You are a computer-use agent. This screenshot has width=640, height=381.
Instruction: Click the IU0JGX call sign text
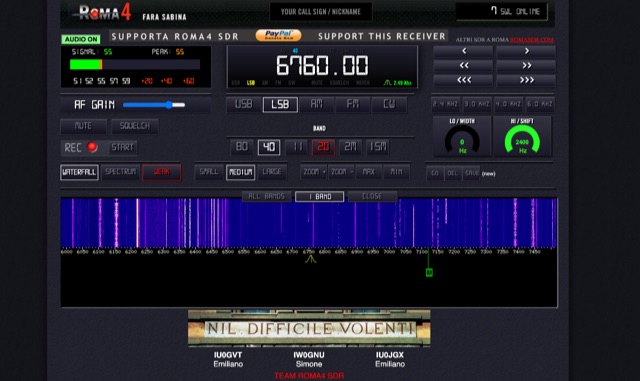(x=390, y=355)
